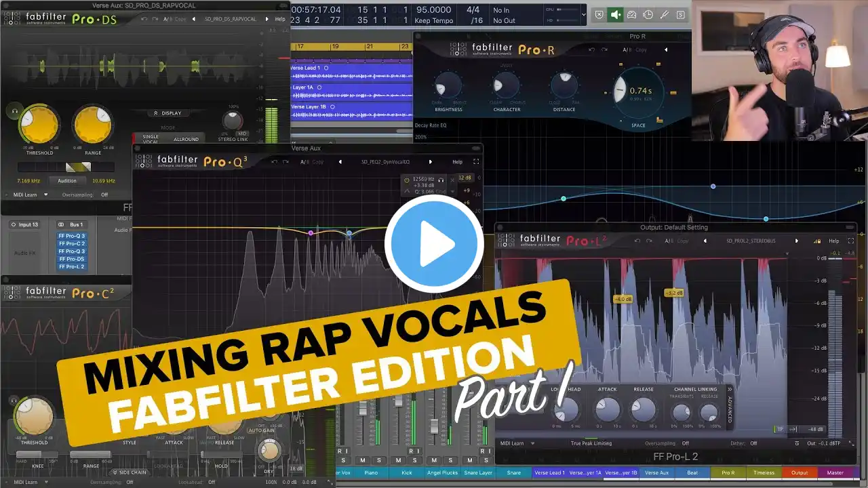Click the undo arrow in the Pro-Q 3 header
This screenshot has height=488, width=868.
coord(275,162)
